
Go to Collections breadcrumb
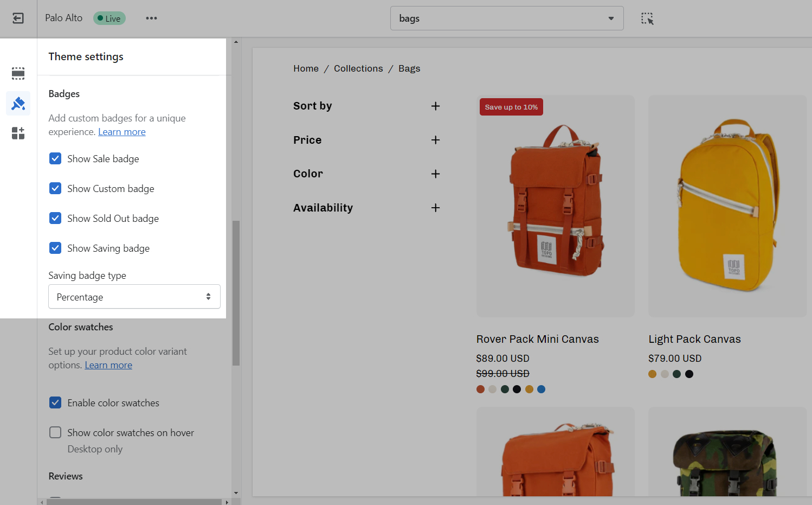click(358, 68)
